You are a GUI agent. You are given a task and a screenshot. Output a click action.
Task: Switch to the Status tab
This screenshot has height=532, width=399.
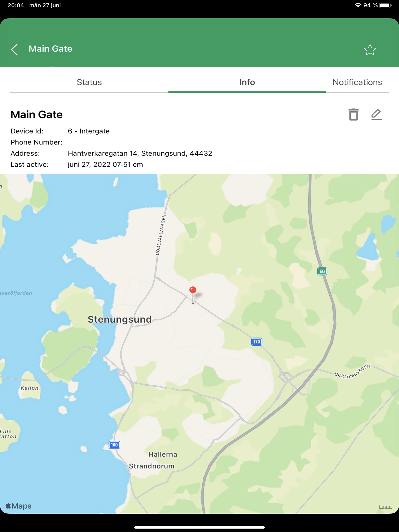89,82
